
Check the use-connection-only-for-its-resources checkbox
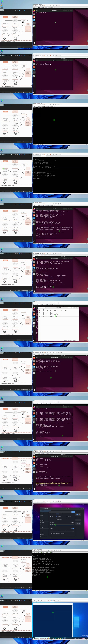(x=51, y=533)
